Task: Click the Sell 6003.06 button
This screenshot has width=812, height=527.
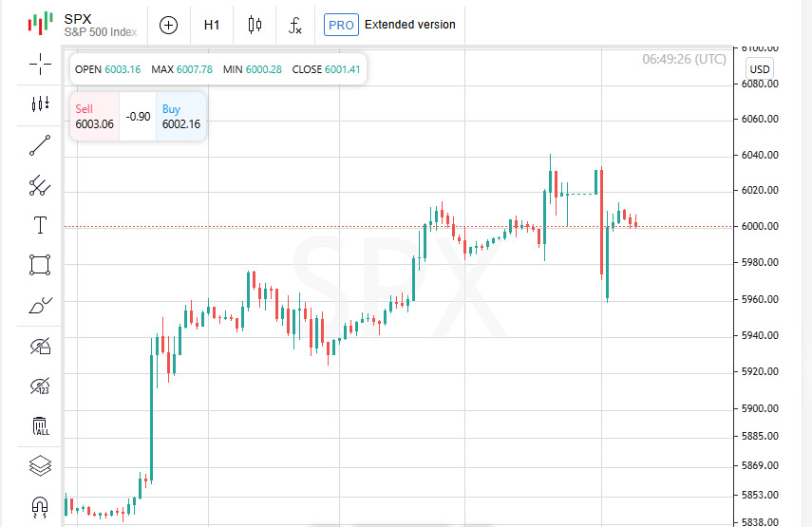Action: pyautogui.click(x=95, y=117)
